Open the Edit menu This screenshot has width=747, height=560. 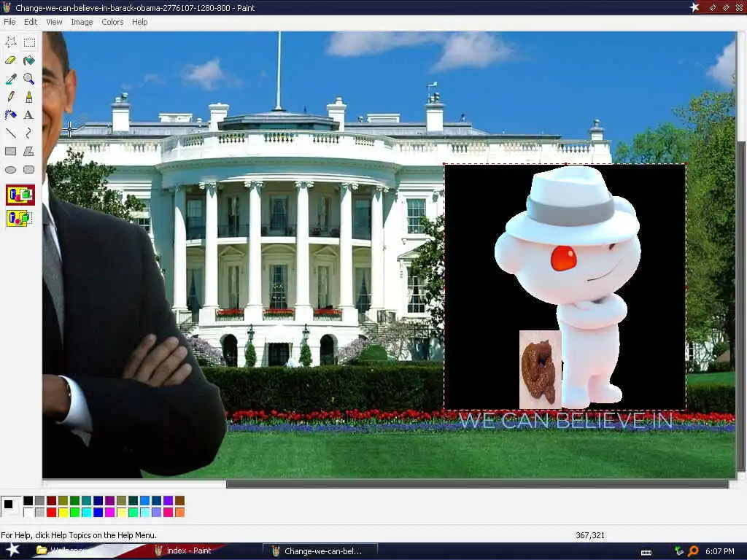pos(31,22)
